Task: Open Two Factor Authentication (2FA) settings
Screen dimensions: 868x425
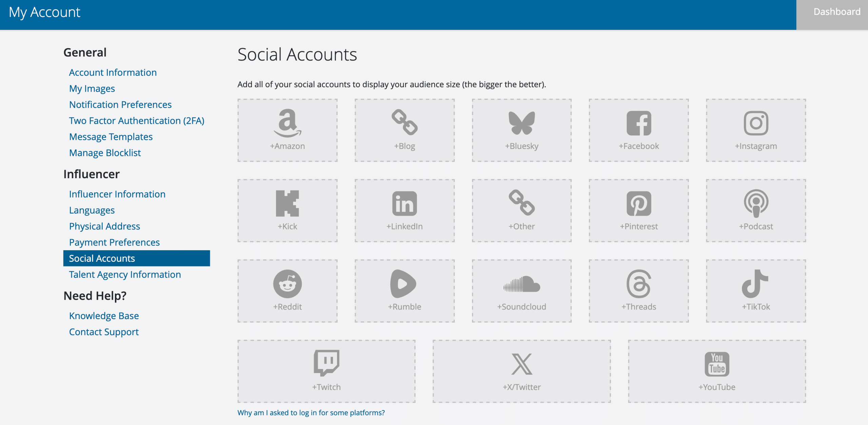Action: [x=137, y=121]
